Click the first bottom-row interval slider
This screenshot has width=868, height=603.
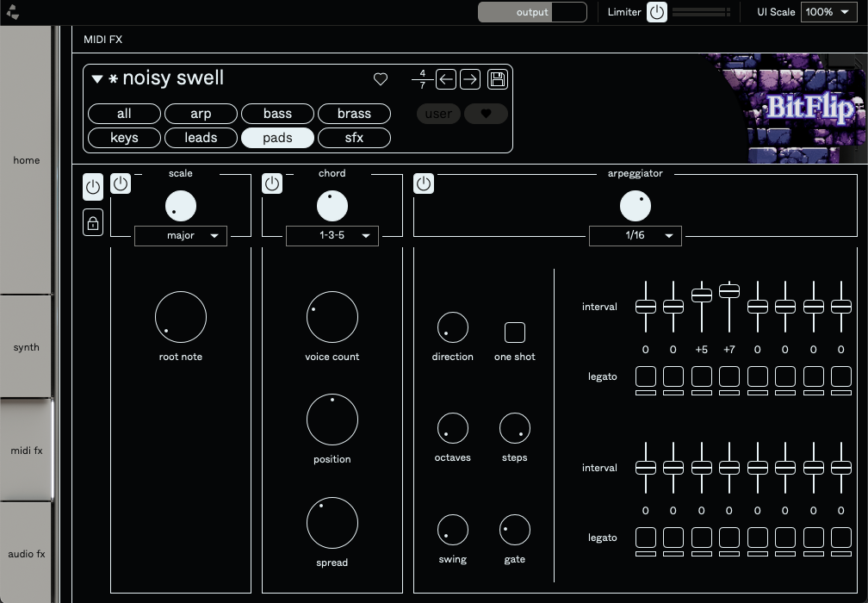[x=646, y=468]
